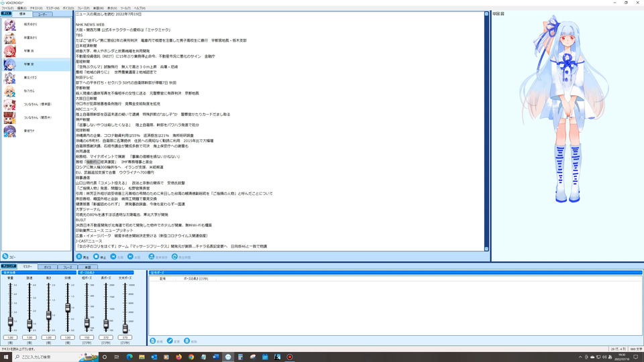Click the 削除 delete symbol pause icon
The image size is (644, 362).
[187, 341]
